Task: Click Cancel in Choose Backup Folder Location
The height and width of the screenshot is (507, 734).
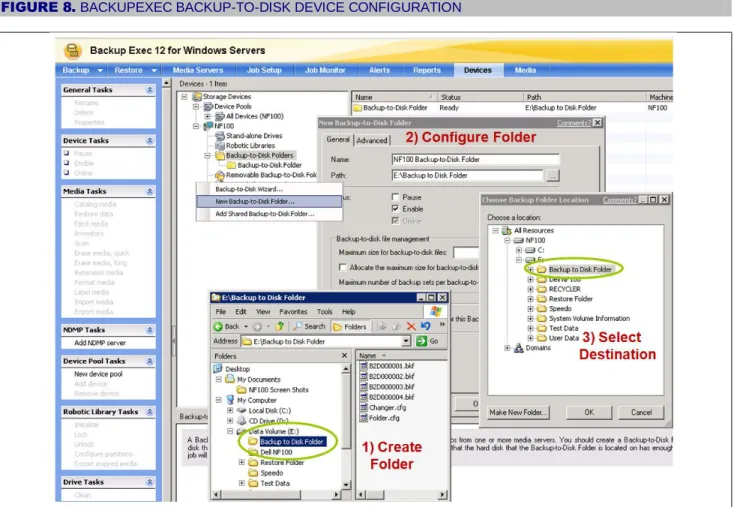Action: (641, 412)
